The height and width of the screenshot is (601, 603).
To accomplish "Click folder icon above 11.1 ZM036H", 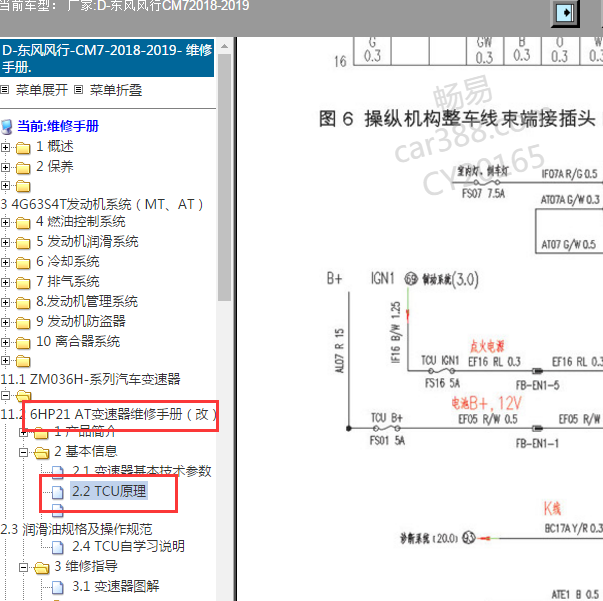I will 23,361.
